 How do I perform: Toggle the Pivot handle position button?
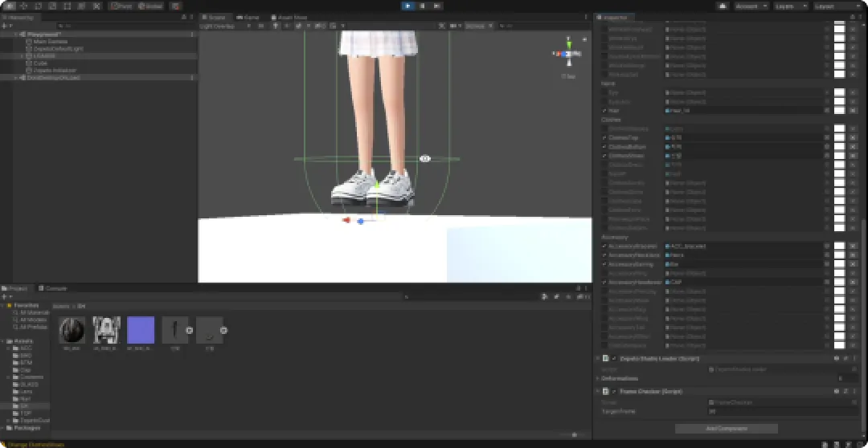[121, 6]
